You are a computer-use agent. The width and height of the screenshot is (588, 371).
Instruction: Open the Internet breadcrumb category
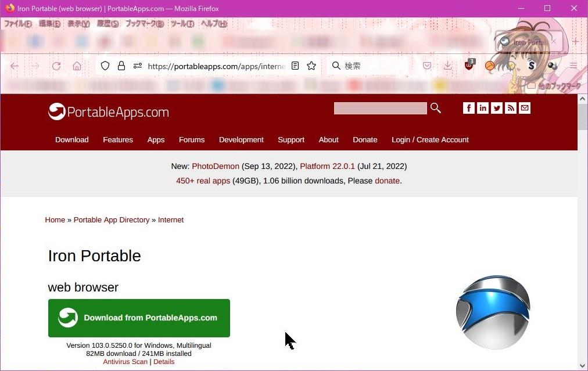pyautogui.click(x=171, y=220)
